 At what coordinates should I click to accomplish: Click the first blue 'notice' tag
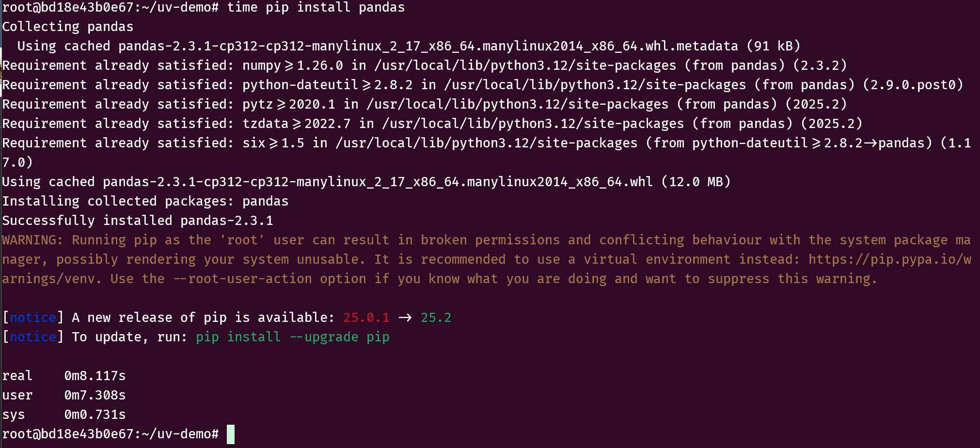coord(33,318)
